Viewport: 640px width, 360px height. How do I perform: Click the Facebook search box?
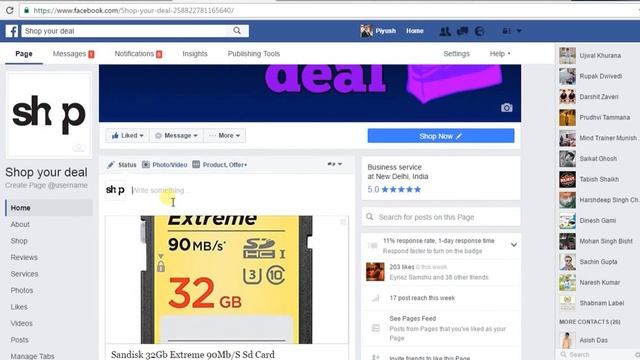[x=124, y=31]
